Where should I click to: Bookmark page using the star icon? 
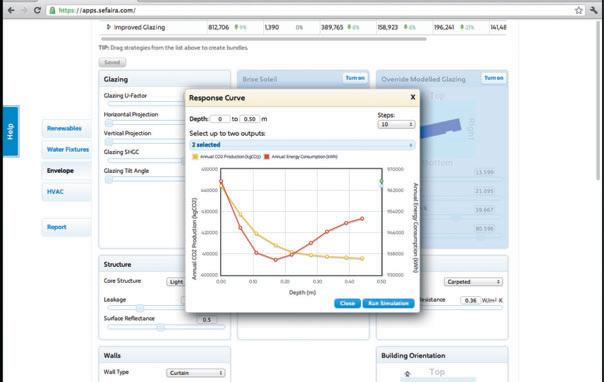579,10
